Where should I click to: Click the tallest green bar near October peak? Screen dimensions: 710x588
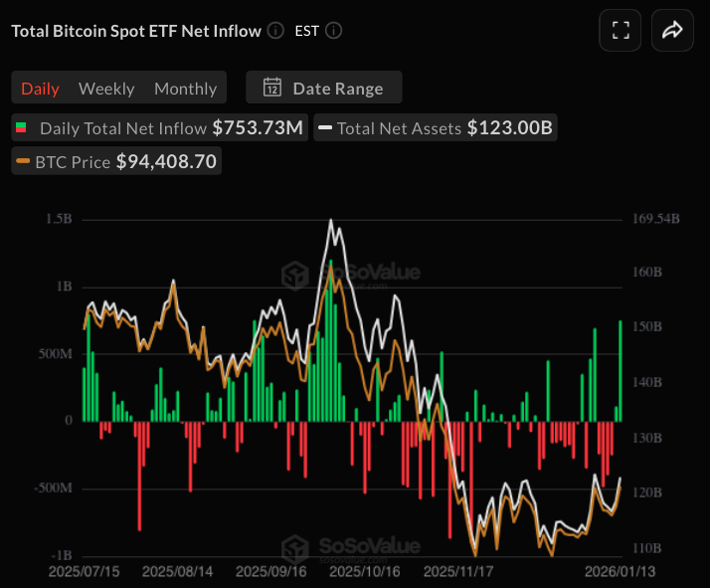[x=331, y=340]
